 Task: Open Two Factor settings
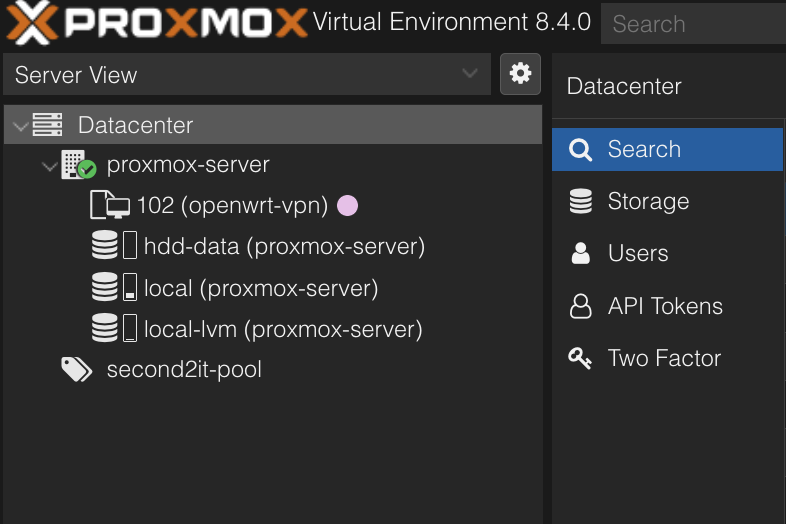[x=664, y=359]
